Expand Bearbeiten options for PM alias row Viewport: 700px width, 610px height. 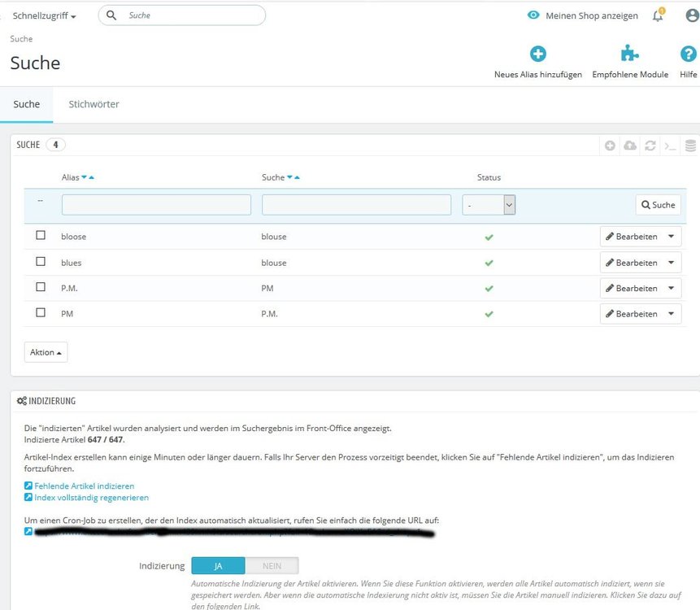pyautogui.click(x=671, y=313)
